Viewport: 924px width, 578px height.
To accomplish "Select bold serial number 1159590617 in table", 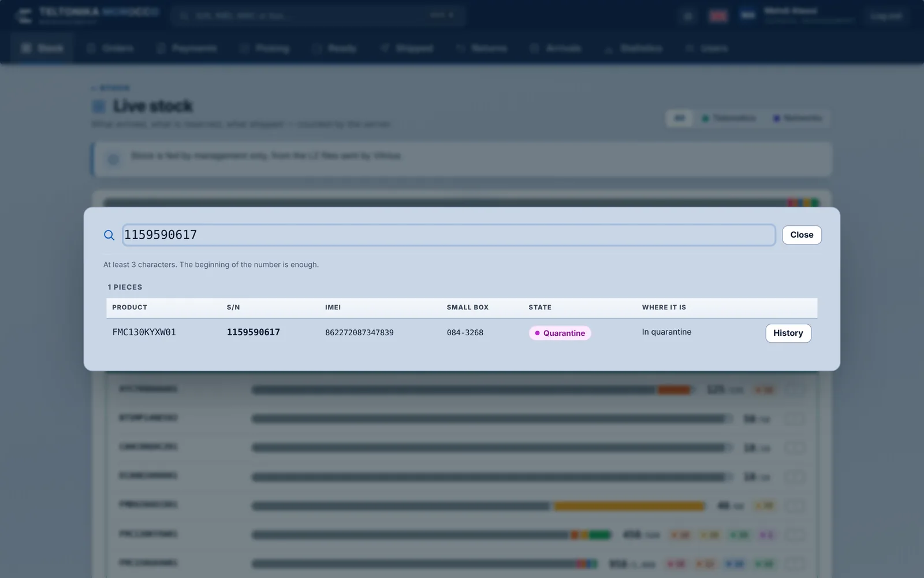I will point(253,332).
